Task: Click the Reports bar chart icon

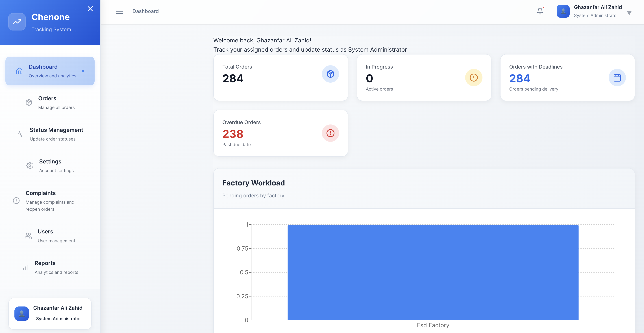Action: [25, 267]
